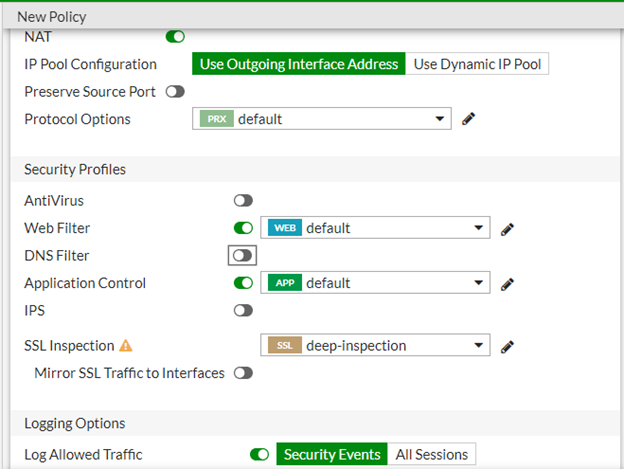Click the SSL Inspection warning triangle icon
This screenshot has height=469, width=624.
click(x=126, y=346)
